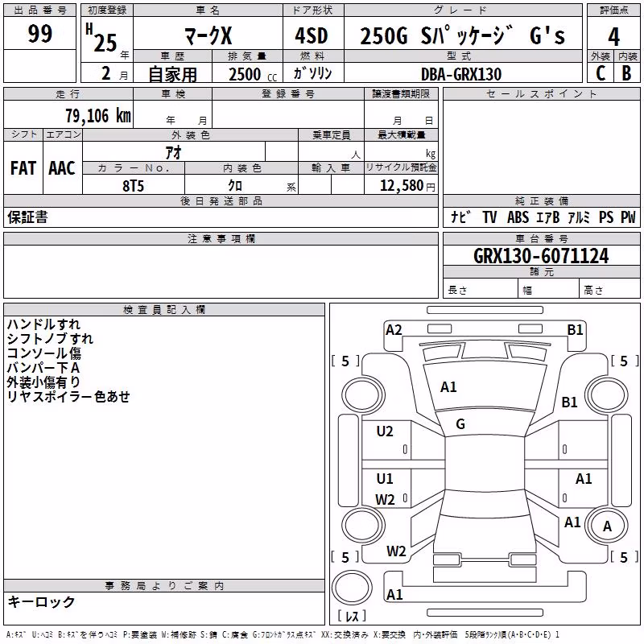The image size is (644, 644).
Task: Click ナビ in genuine equipment
Action: pyautogui.click(x=460, y=217)
